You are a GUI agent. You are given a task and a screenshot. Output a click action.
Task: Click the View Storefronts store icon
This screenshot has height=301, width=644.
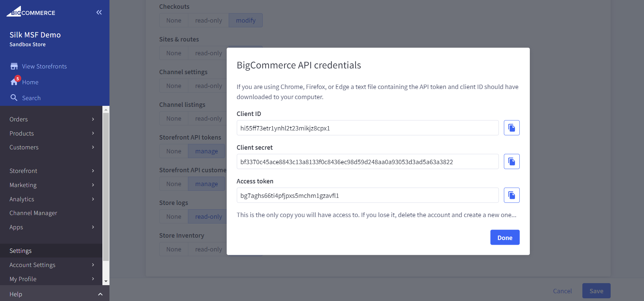(x=14, y=66)
